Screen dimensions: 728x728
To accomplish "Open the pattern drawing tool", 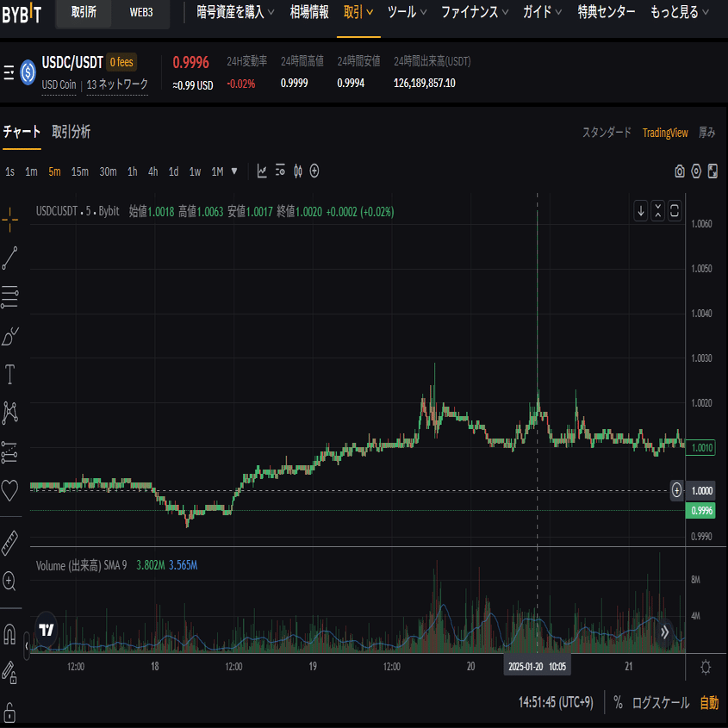I will coord(9,413).
